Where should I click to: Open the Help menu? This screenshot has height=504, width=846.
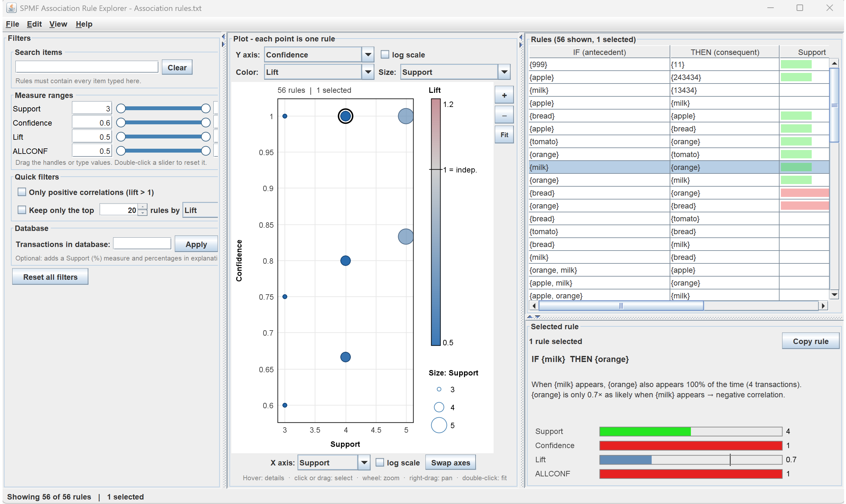tap(84, 24)
